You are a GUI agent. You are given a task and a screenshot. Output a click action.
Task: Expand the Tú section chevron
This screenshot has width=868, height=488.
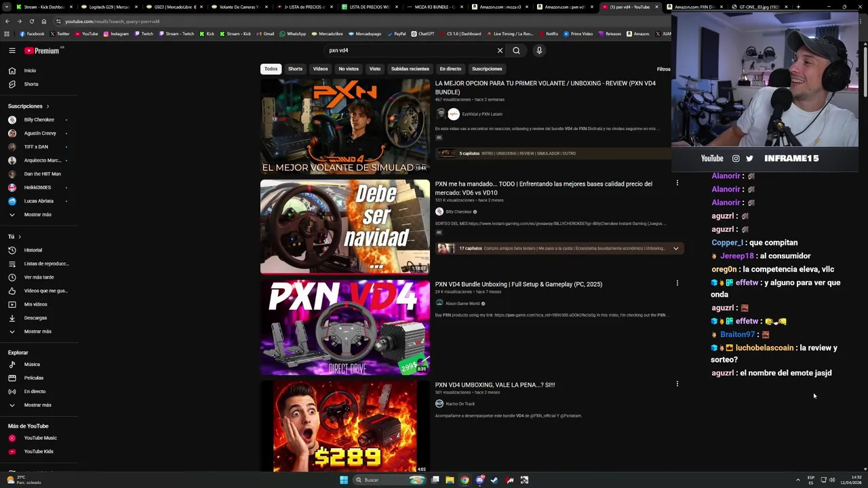point(20,237)
